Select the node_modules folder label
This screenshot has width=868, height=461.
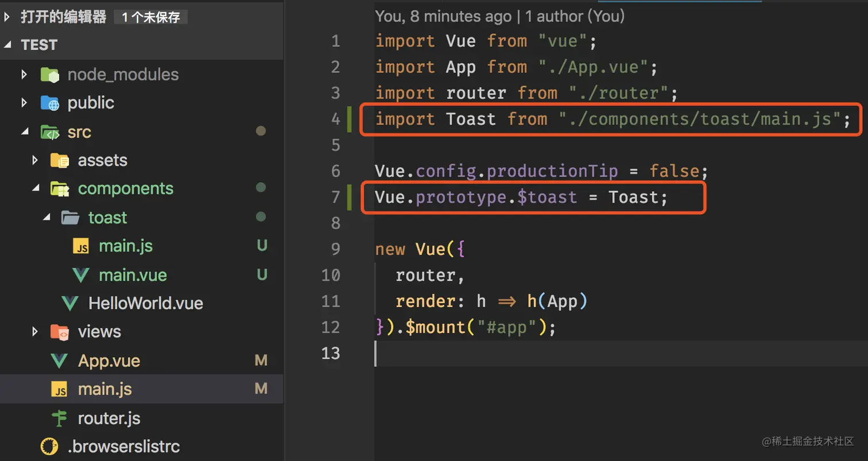click(123, 75)
